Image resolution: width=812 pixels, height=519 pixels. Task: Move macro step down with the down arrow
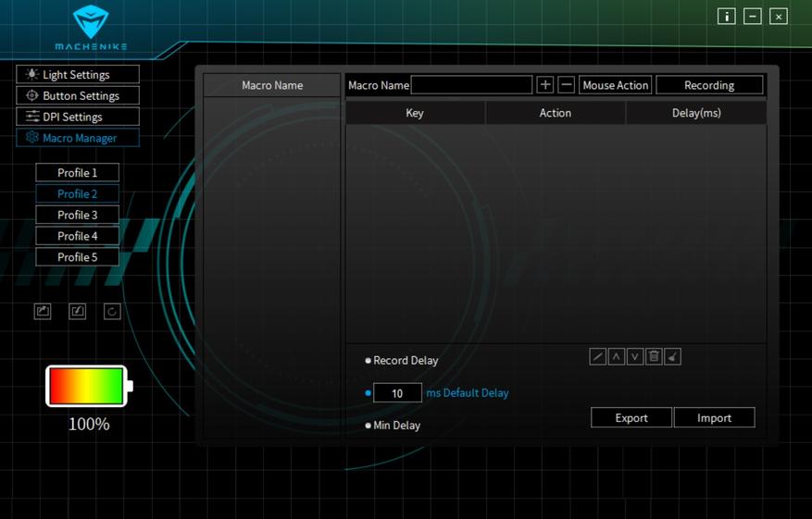click(x=635, y=357)
